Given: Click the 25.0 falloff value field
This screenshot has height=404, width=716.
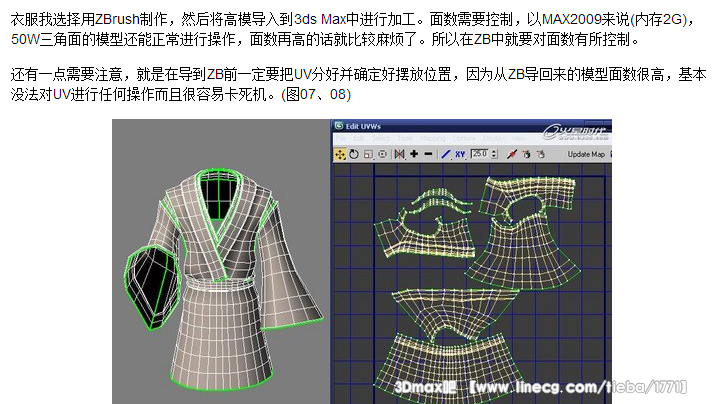Looking at the screenshot, I should (479, 154).
